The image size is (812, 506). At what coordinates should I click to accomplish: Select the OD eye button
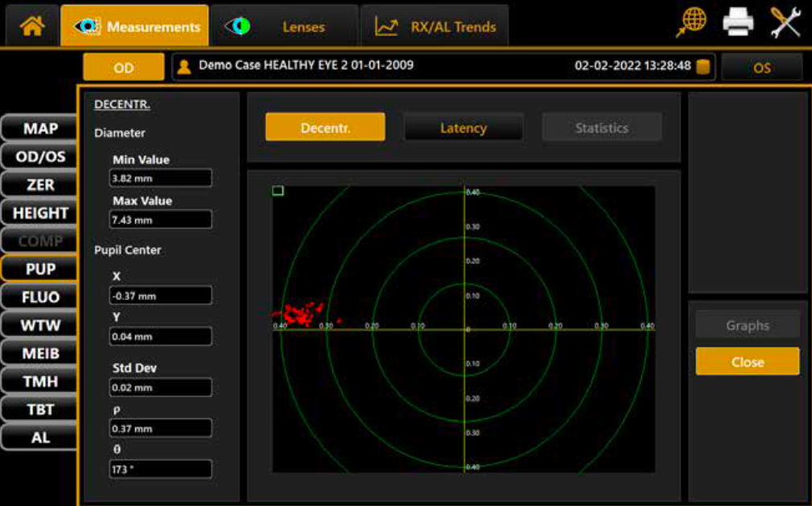click(x=124, y=68)
